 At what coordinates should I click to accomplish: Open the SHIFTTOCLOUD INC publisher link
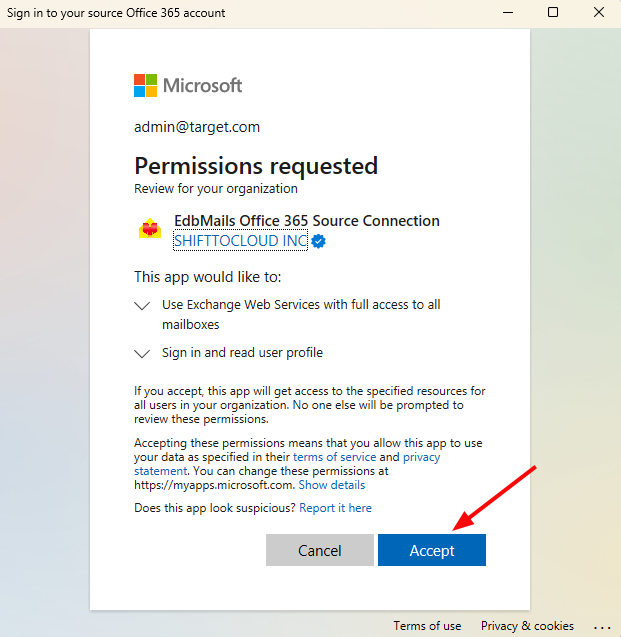pos(240,241)
